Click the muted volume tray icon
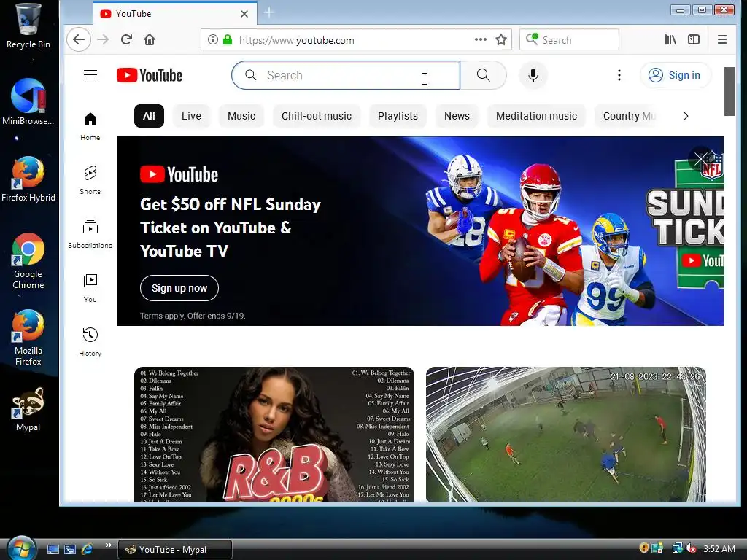The height and width of the screenshot is (560, 747). [692, 548]
